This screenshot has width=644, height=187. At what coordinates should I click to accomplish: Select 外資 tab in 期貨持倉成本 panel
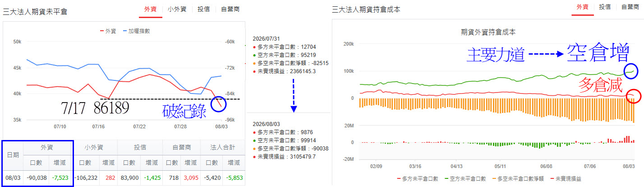tap(583, 7)
